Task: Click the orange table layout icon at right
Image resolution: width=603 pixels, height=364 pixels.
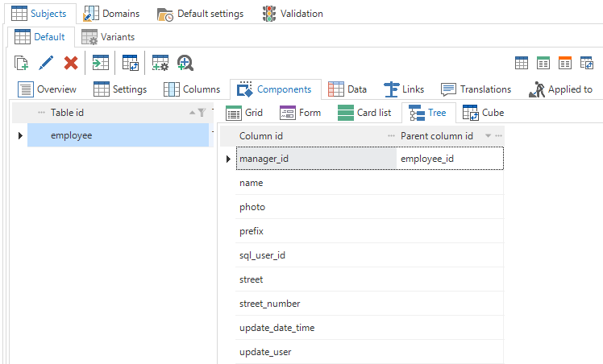Action: click(x=565, y=63)
